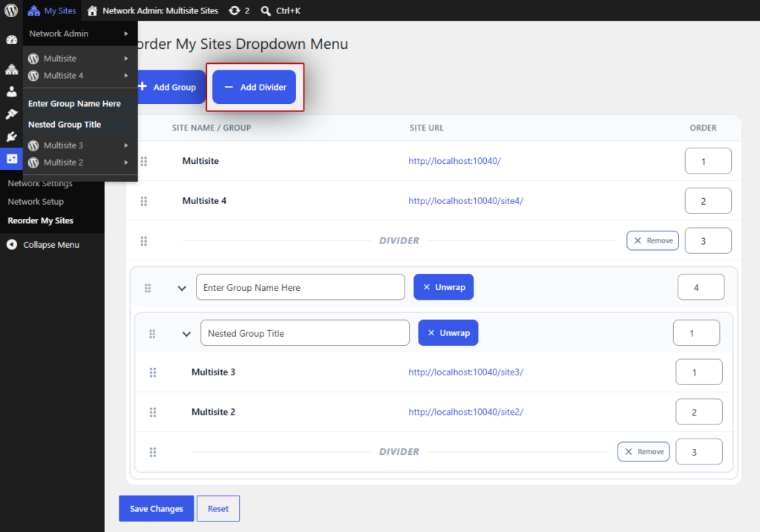Click the WordPress logo in admin bar
Viewport: 760px width, 532px height.
click(11, 10)
